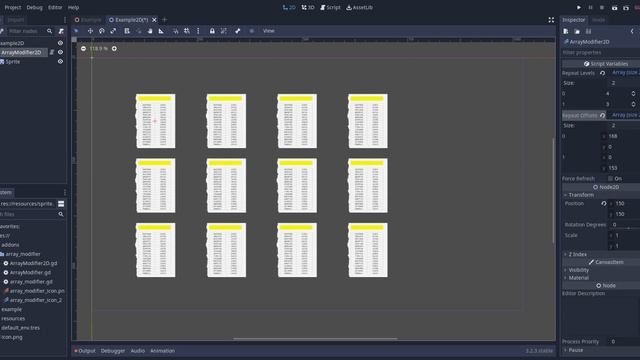Select the Move mode tool in viewport toolbar
This screenshot has height=360, width=640.
click(90, 31)
